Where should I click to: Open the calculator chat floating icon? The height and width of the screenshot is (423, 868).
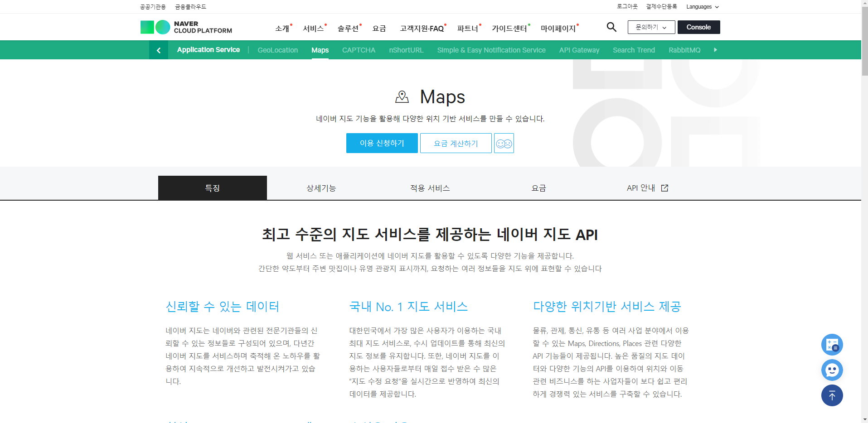click(x=832, y=345)
